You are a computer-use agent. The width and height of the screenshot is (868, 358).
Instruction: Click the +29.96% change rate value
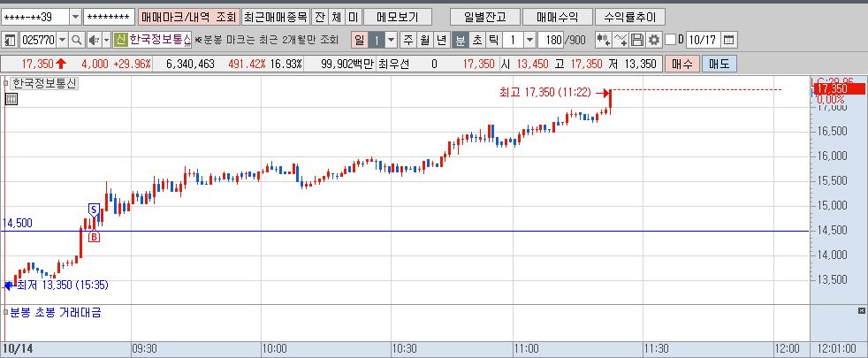click(x=132, y=64)
